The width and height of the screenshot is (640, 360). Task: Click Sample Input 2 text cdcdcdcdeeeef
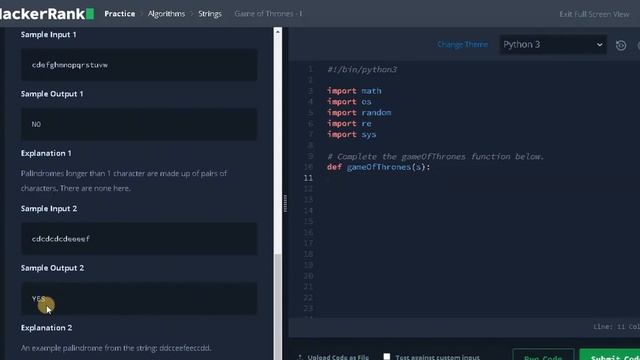[x=61, y=239]
